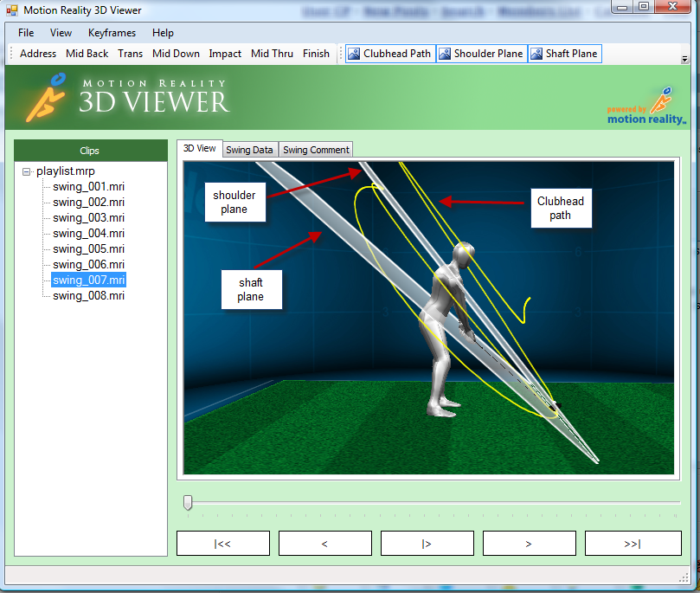Open the Help menu

pos(163,33)
